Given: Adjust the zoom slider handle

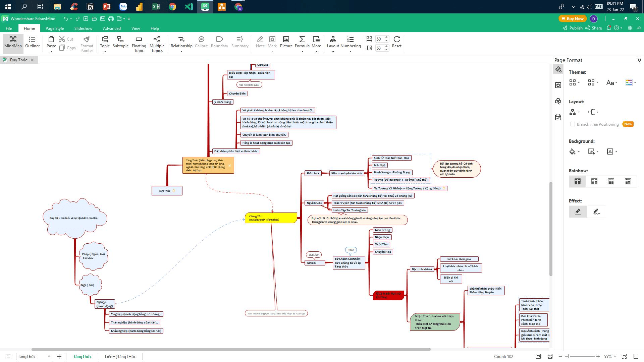Looking at the screenshot, I should 569,356.
